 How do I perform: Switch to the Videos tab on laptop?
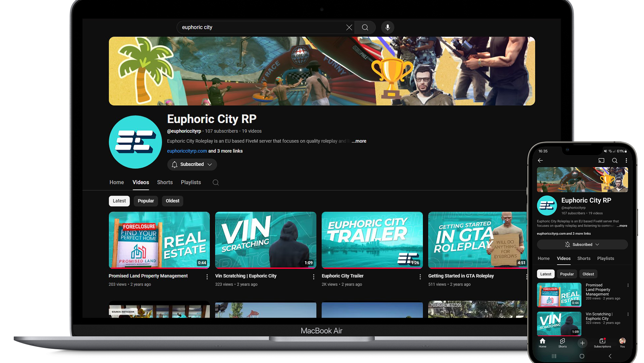141,183
